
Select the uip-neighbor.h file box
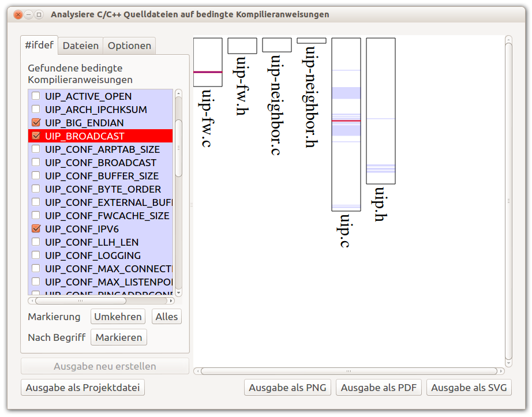coord(312,41)
